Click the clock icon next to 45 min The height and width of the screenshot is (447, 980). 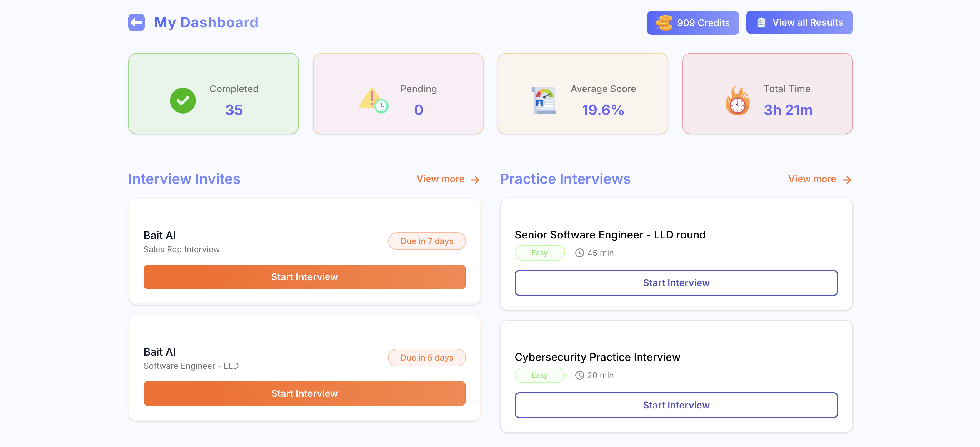[x=579, y=253]
